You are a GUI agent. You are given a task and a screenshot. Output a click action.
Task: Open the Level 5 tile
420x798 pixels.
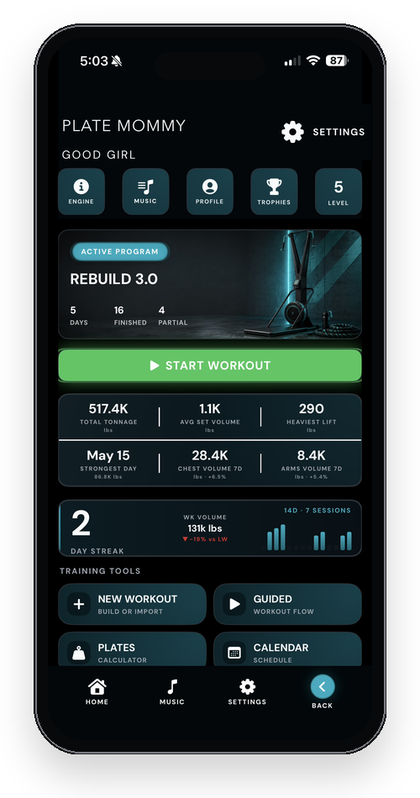pyautogui.click(x=338, y=191)
